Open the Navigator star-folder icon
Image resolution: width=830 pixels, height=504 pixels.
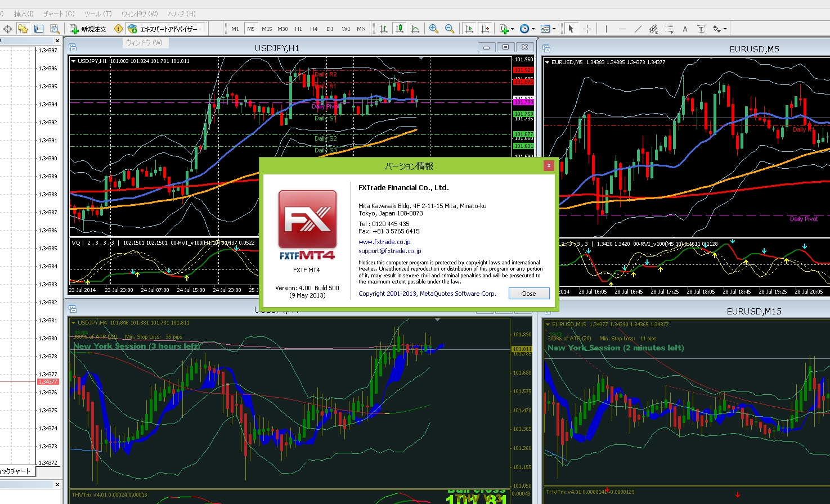click(23, 29)
